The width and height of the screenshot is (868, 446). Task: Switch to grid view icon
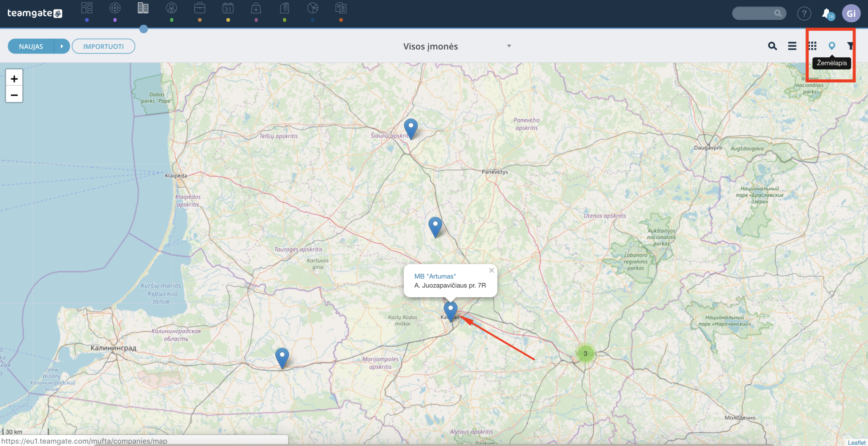point(812,46)
